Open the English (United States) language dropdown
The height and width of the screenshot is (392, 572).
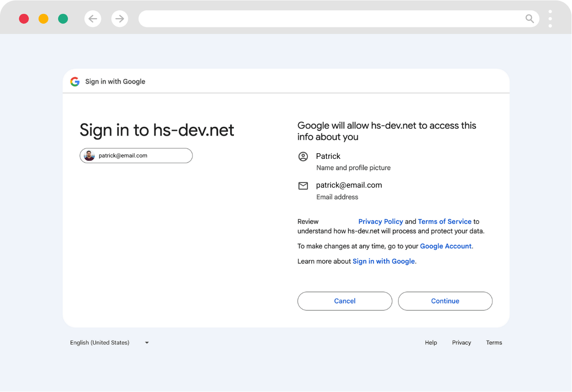point(110,343)
